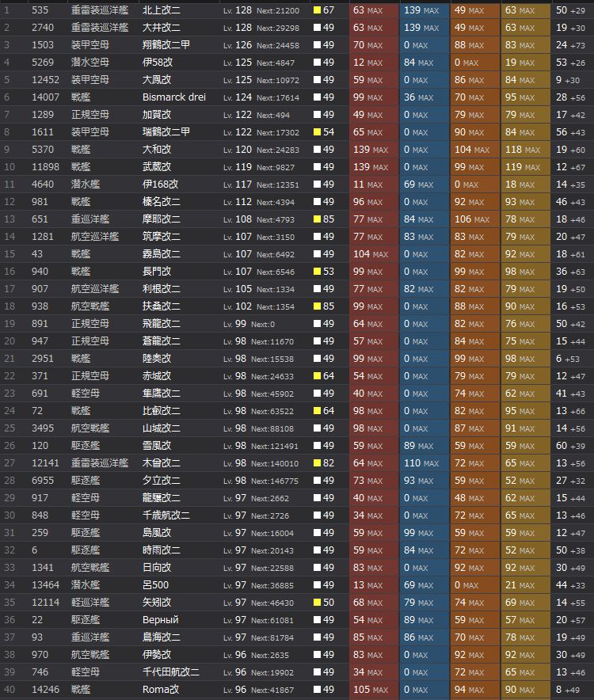Image resolution: width=594 pixels, height=700 pixels.
Task: Click the white condition square in Roma改 row
Action: [x=317, y=689]
